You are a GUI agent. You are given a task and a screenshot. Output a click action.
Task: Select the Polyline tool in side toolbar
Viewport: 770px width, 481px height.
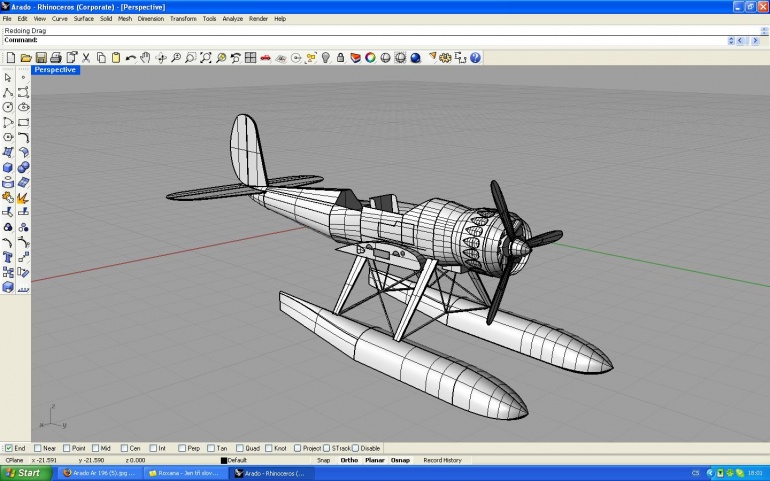(x=8, y=92)
